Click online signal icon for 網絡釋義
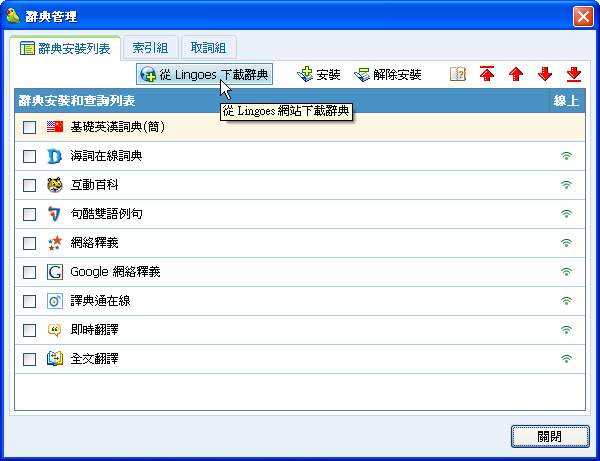Image resolution: width=600 pixels, height=461 pixels. (566, 243)
